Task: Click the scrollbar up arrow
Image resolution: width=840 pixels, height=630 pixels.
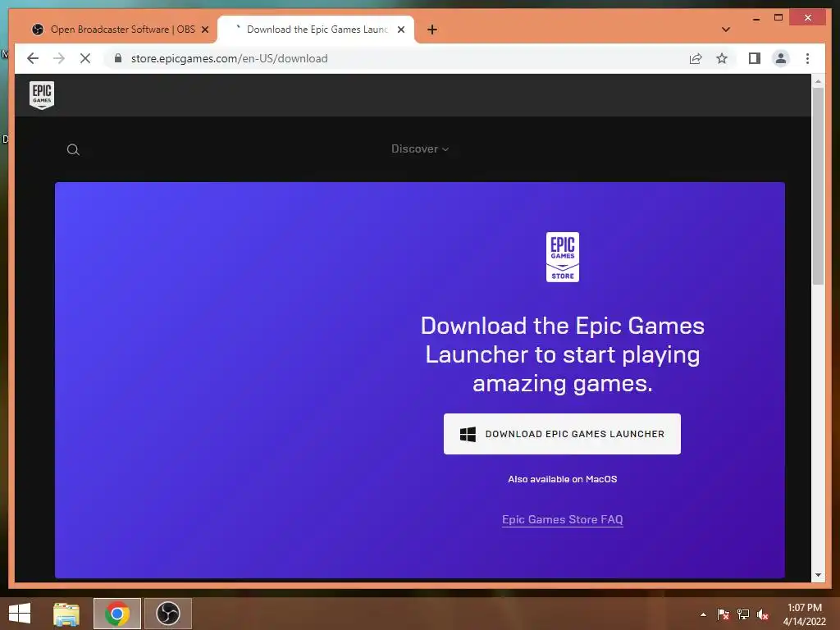Action: pyautogui.click(x=818, y=81)
